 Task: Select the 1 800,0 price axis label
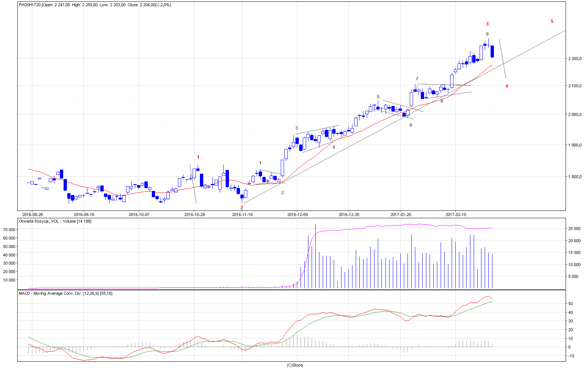(x=575, y=177)
